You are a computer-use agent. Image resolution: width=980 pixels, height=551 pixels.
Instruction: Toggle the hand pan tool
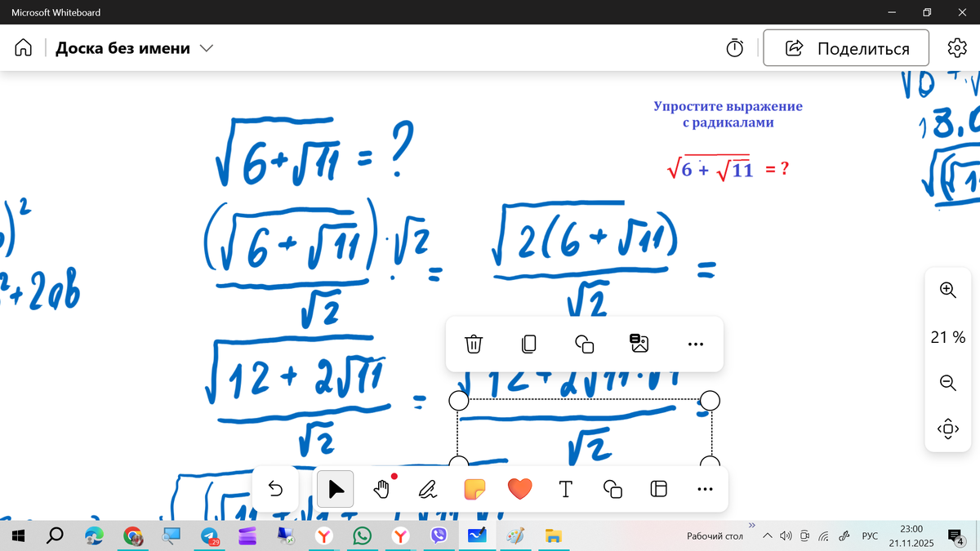pos(381,489)
